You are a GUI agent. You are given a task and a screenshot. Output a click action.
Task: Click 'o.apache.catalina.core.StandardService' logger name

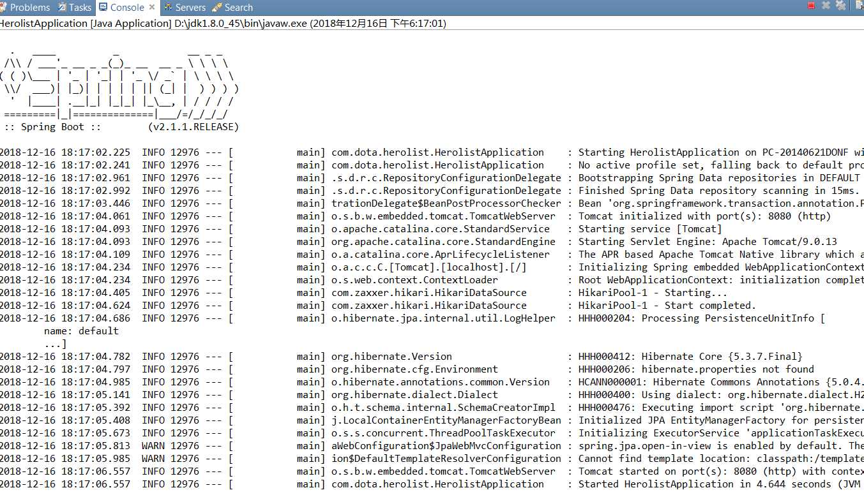click(441, 229)
